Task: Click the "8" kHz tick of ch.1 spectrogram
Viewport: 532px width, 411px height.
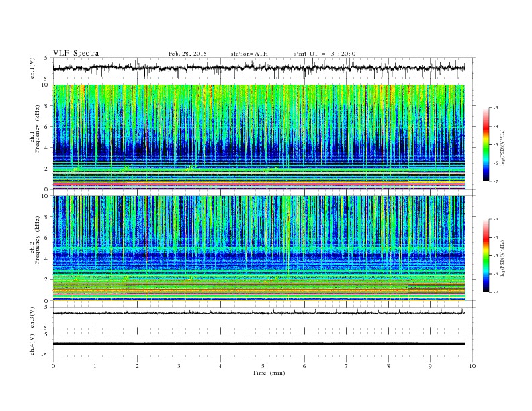Action: pyautogui.click(x=47, y=106)
